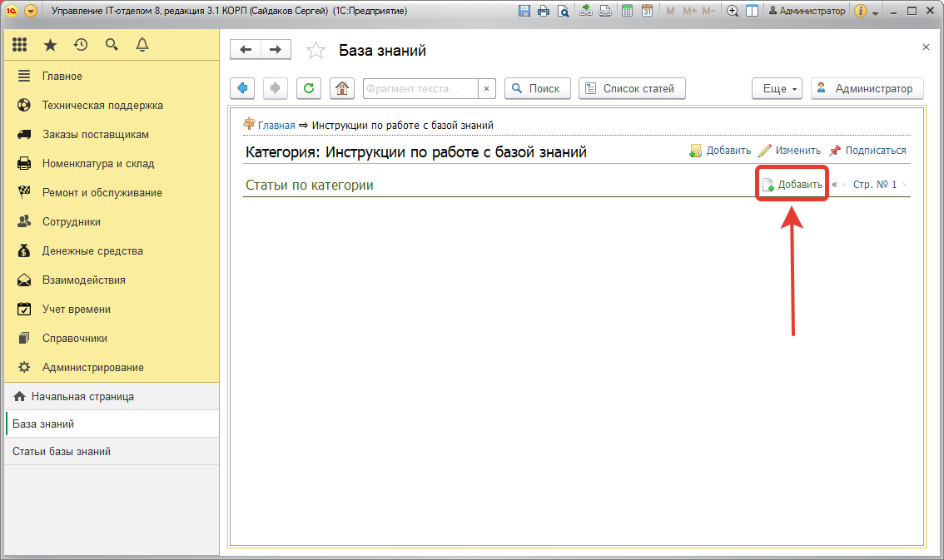The width and height of the screenshot is (944, 560).
Task: Open the History clock icon
Action: click(81, 44)
